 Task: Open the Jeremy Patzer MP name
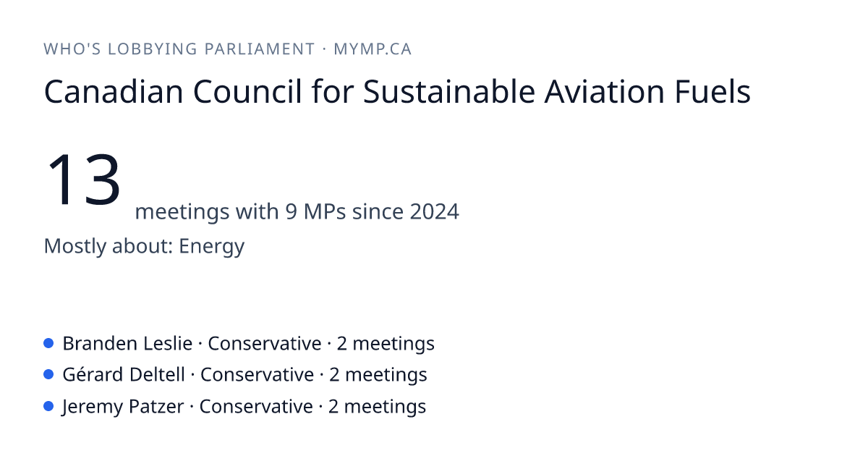pyautogui.click(x=123, y=407)
